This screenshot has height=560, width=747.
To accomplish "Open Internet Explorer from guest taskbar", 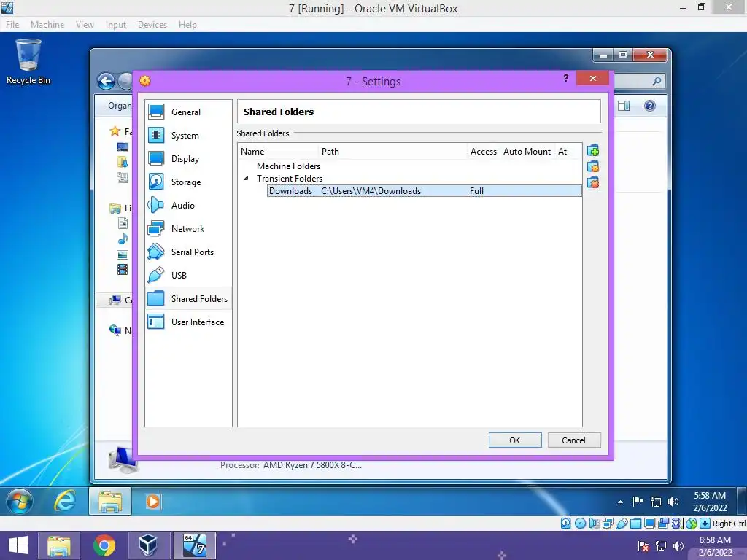I will [x=65, y=502].
